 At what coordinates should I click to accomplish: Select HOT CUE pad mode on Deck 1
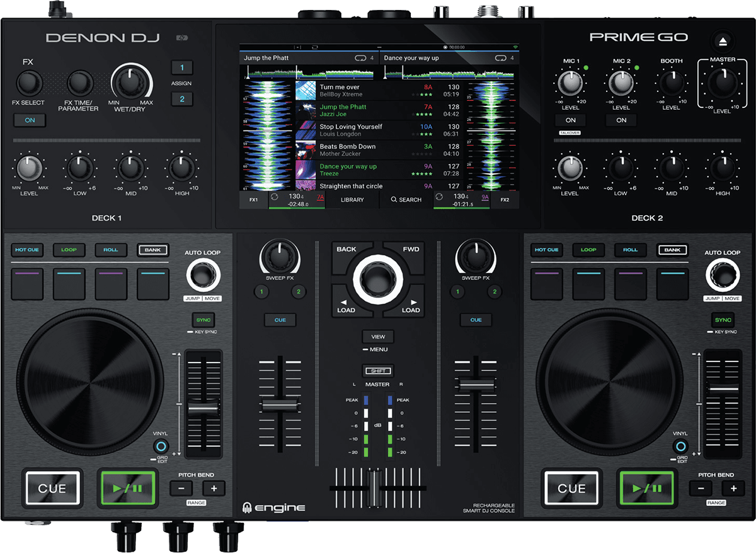tap(27, 250)
